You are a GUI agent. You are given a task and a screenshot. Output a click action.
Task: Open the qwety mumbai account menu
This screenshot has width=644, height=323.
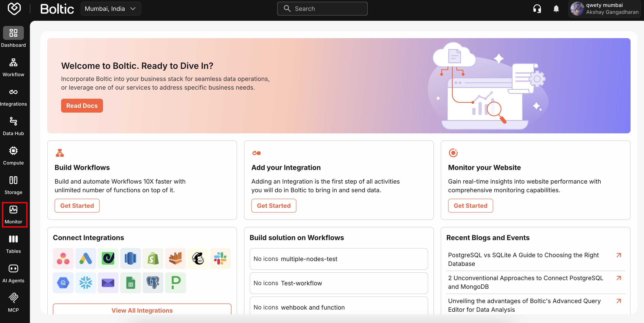[x=604, y=9]
